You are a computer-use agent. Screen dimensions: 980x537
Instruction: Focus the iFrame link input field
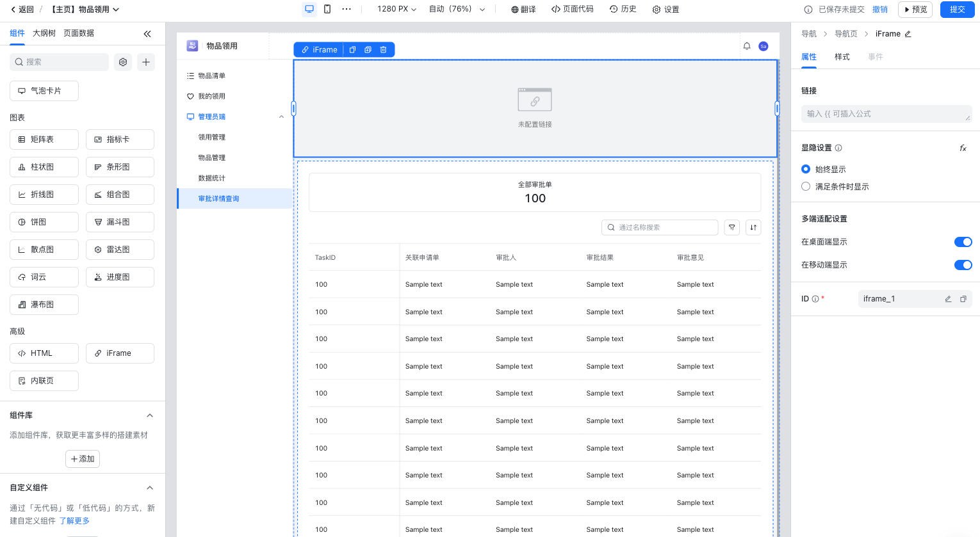click(x=886, y=114)
